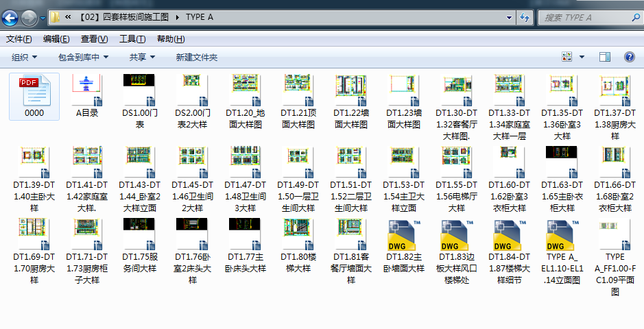
Task: Open recent locations dropdown arrow
Action: tap(43, 18)
